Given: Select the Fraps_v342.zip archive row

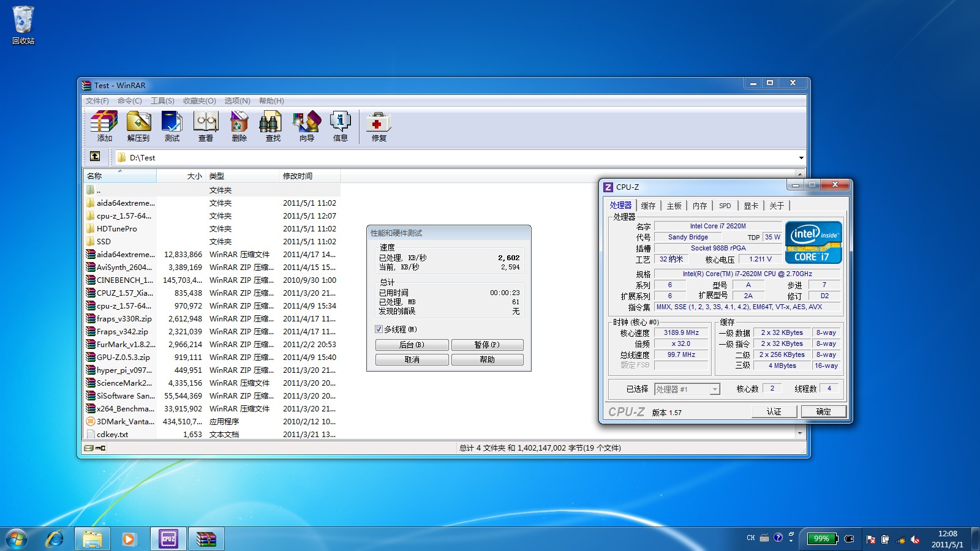Looking at the screenshot, I should click(x=211, y=331).
